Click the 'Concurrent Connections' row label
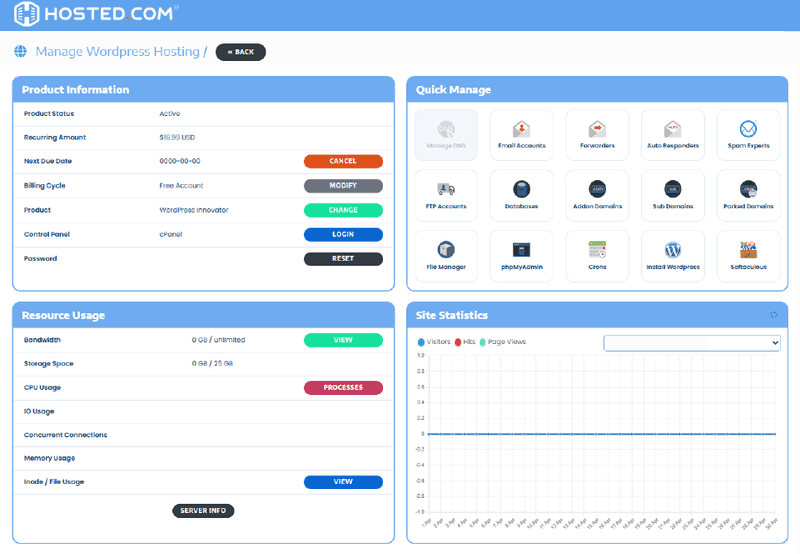The image size is (800, 554). point(65,435)
